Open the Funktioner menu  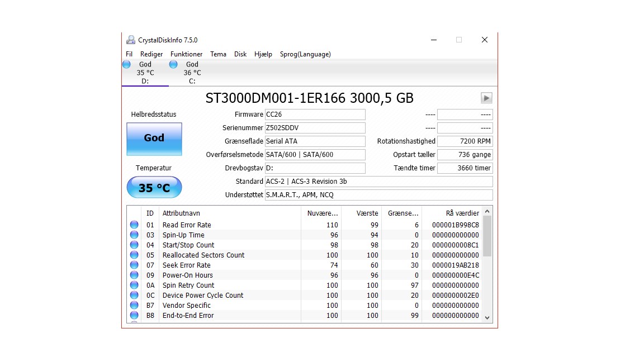(187, 54)
